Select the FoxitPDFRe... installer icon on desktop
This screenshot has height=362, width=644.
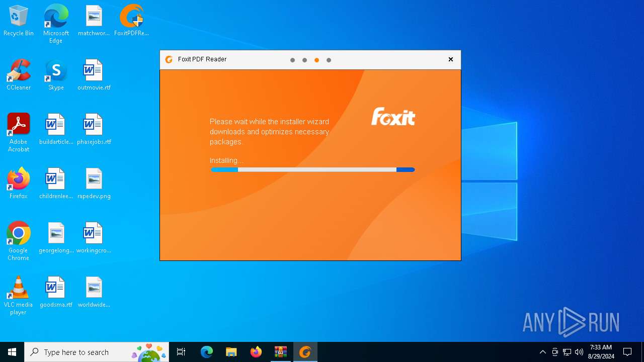tap(131, 21)
